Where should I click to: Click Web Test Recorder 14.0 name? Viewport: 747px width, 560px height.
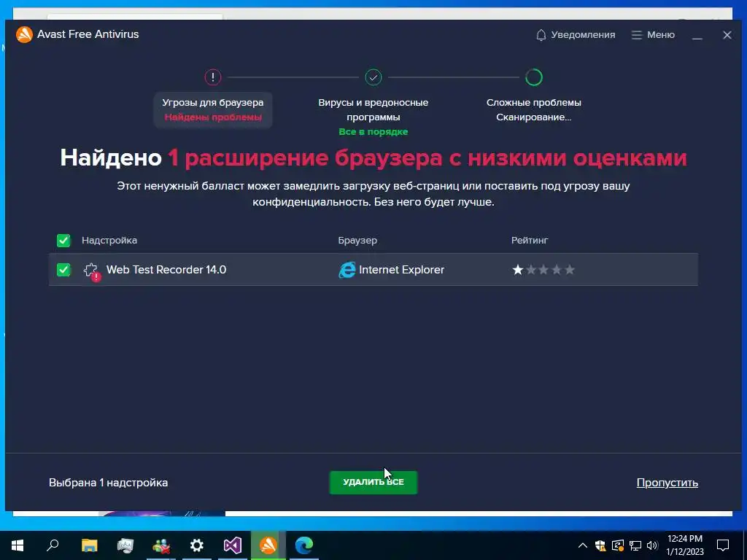[166, 270]
